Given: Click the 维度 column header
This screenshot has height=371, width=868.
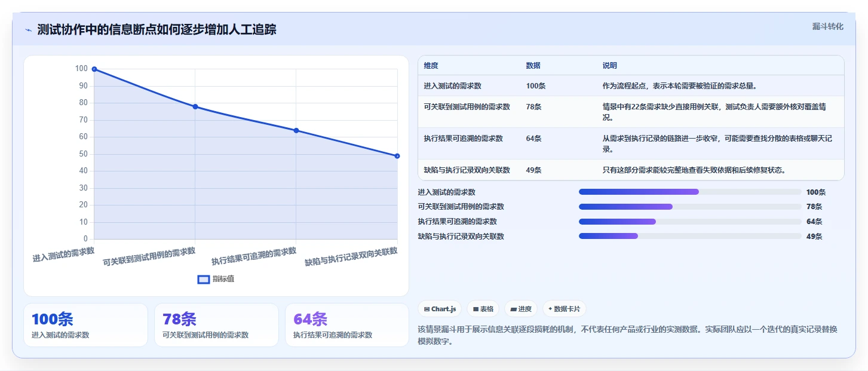Looking at the screenshot, I should point(431,66).
